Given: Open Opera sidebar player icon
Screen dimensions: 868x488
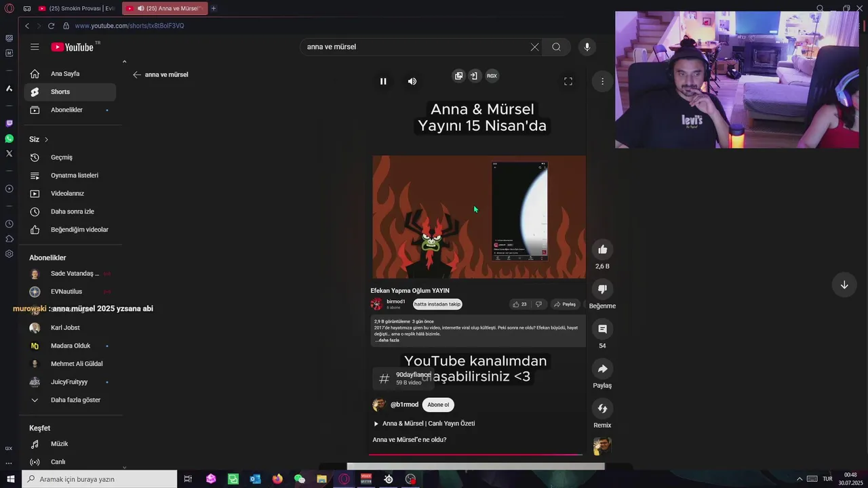Looking at the screenshot, I should tap(9, 188).
